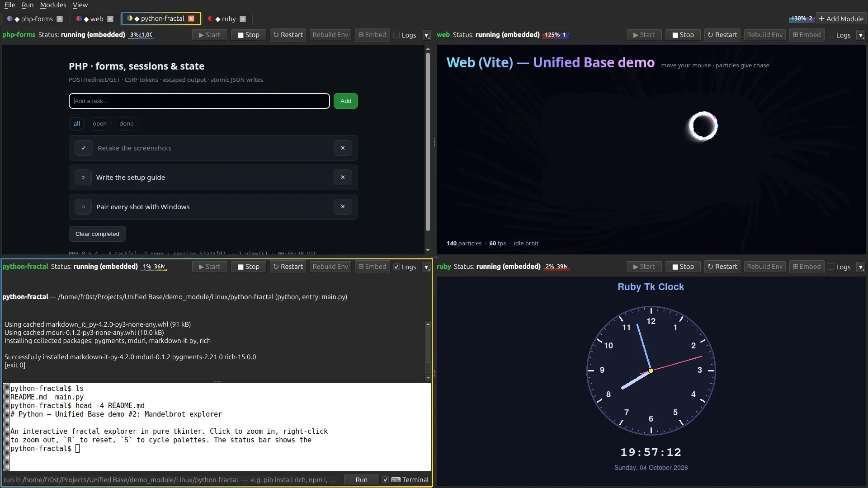The width and height of the screenshot is (868, 488).
Task: Open the Modules menu
Action: pos(53,5)
